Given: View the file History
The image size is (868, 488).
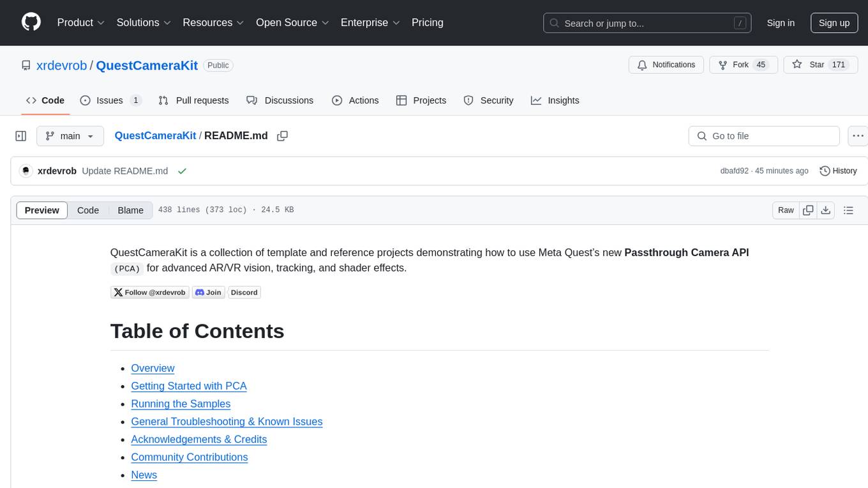Looking at the screenshot, I should pyautogui.click(x=838, y=171).
